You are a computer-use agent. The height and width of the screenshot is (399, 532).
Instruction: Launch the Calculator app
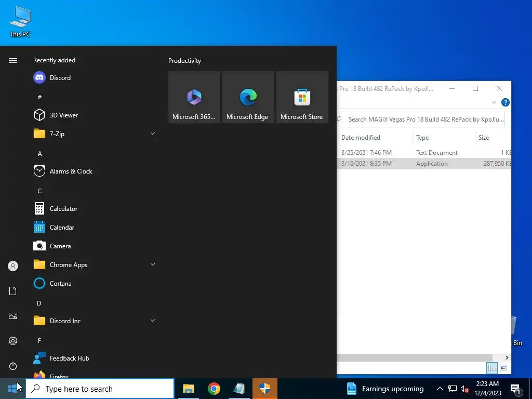point(95,209)
